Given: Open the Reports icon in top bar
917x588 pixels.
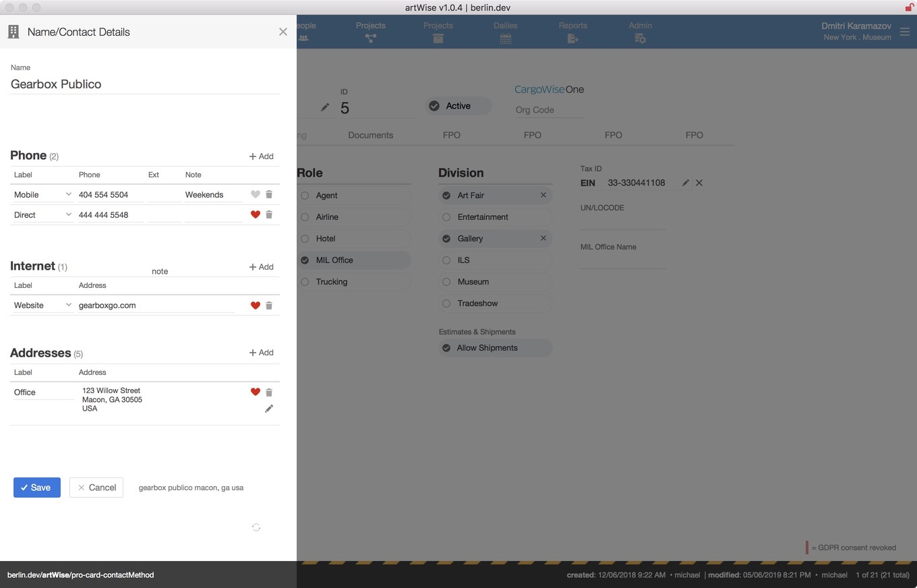Looking at the screenshot, I should tap(573, 38).
